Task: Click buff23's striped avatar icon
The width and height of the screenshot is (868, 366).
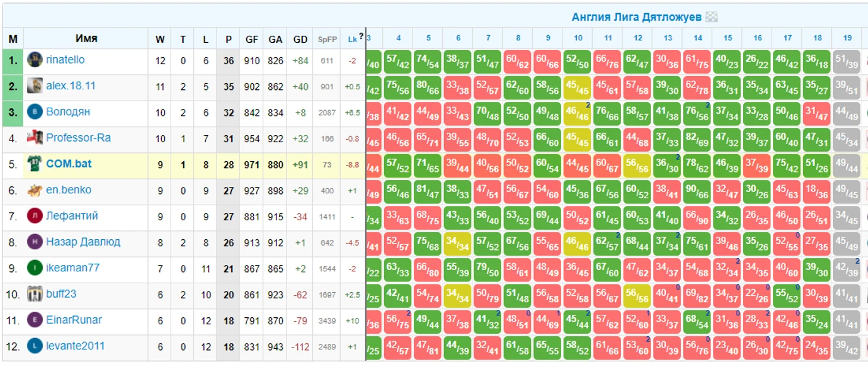Action: [34, 294]
